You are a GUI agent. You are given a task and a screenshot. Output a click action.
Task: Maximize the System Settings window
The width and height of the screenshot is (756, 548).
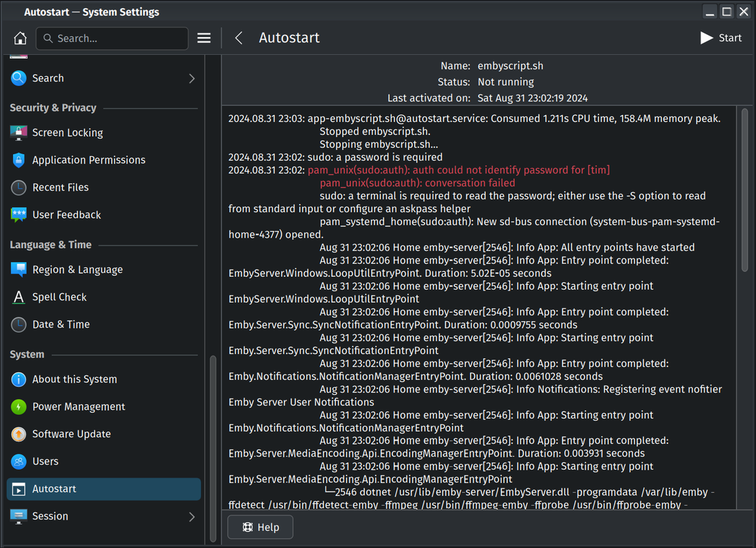tap(727, 12)
